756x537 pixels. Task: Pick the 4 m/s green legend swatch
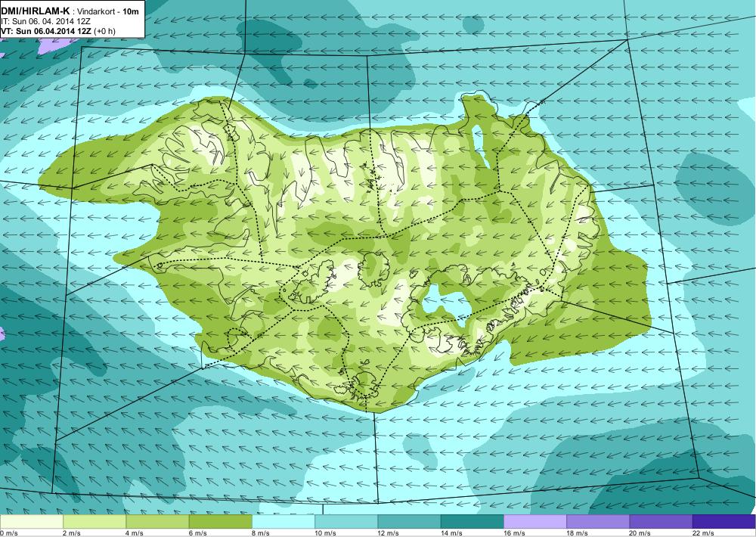click(x=158, y=522)
